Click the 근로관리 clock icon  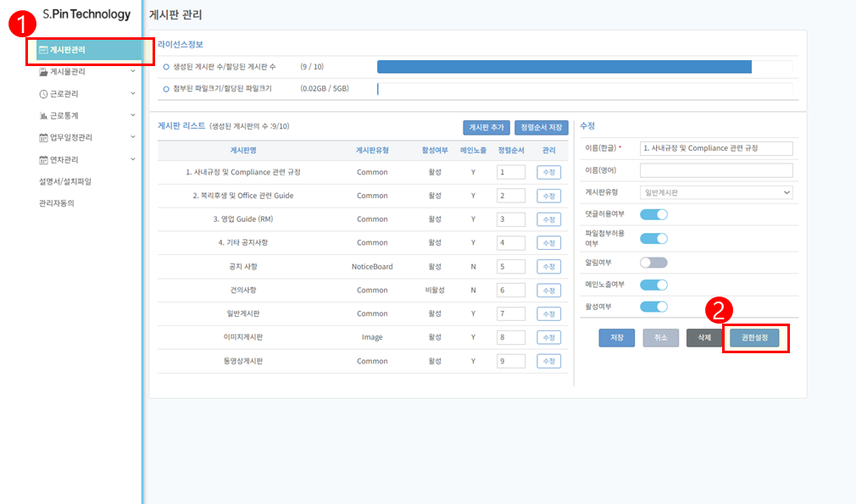(44, 94)
